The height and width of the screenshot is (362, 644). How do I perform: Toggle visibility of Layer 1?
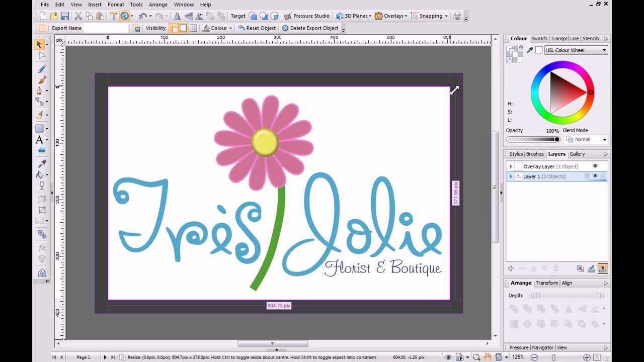pos(595,176)
